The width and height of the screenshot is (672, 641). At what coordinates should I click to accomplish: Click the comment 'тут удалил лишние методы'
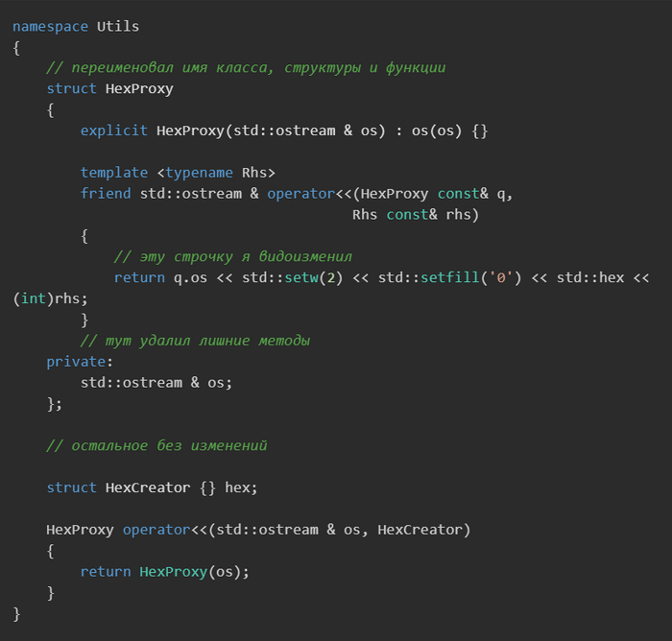point(195,341)
